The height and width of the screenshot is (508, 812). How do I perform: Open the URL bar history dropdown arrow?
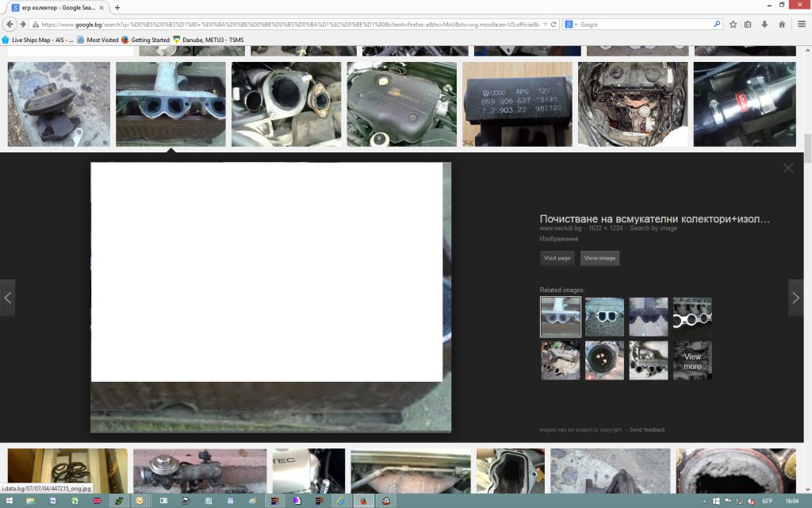click(544, 25)
